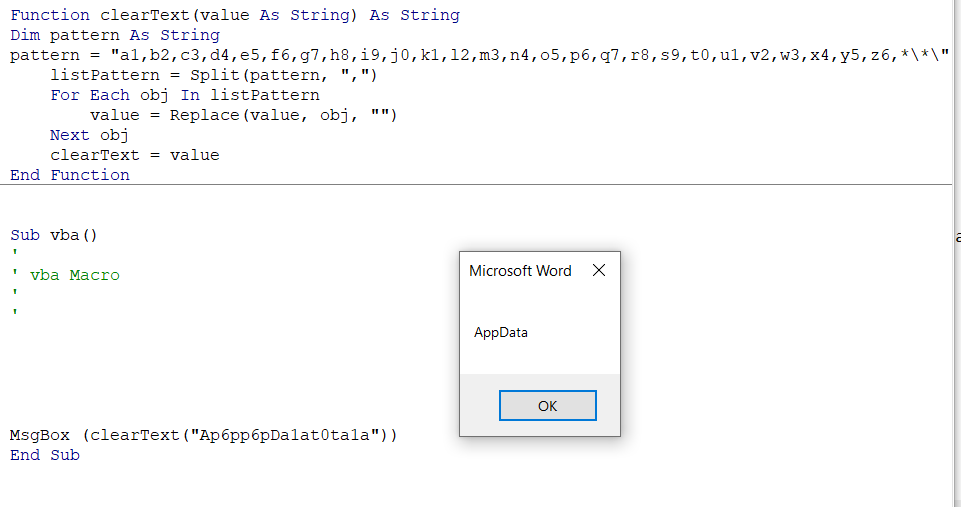This screenshot has width=961, height=507.
Task: Click the separator line between the procedures
Action: click(x=300, y=185)
